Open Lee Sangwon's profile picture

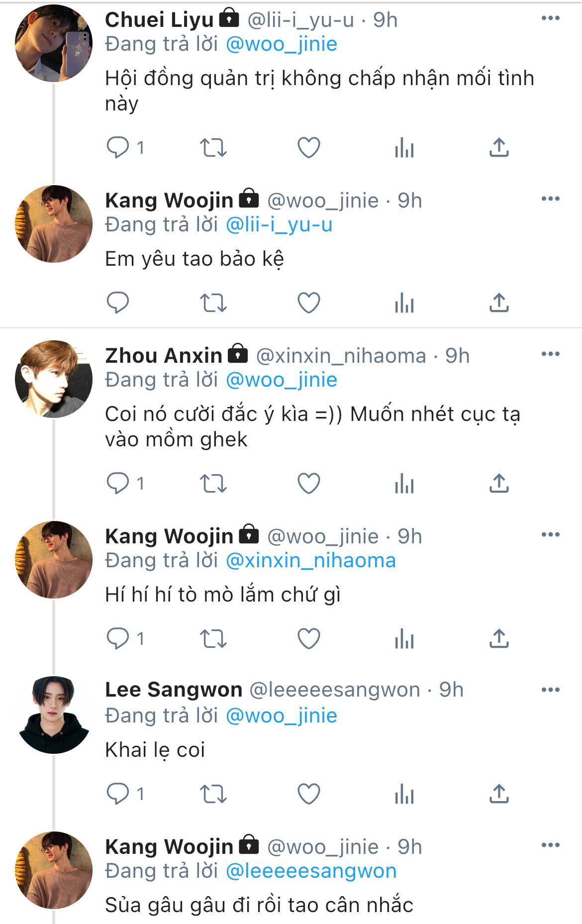coord(54,715)
